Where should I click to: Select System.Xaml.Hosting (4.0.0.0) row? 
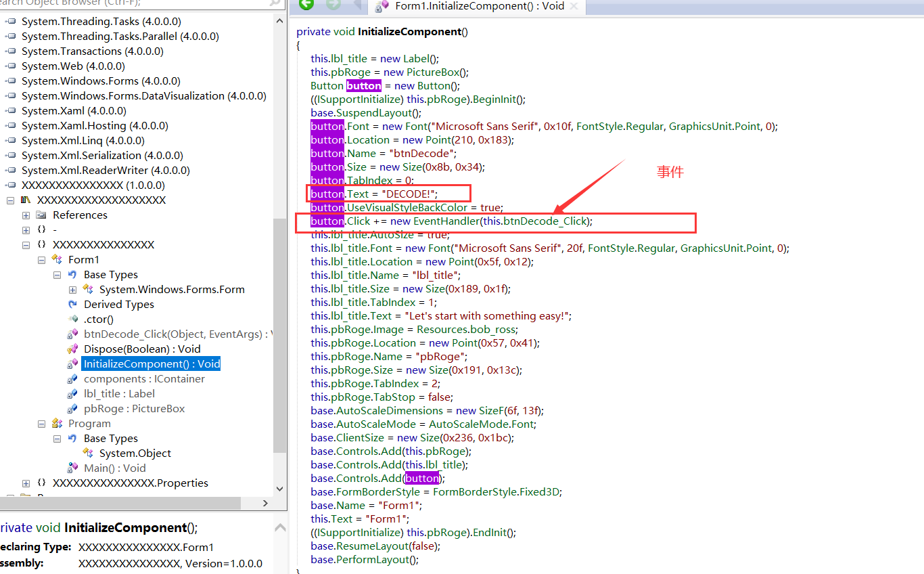95,125
